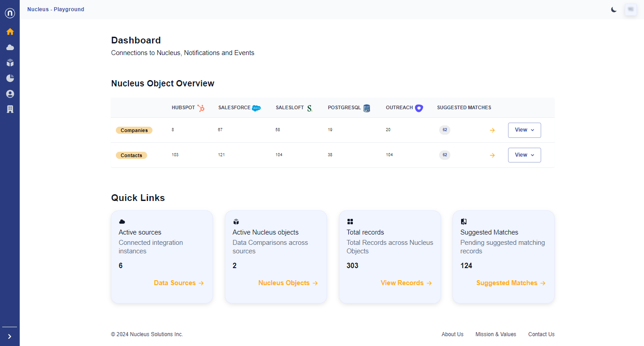The width and height of the screenshot is (644, 346).
Task: Click the SALESLOFT column header
Action: coord(290,108)
